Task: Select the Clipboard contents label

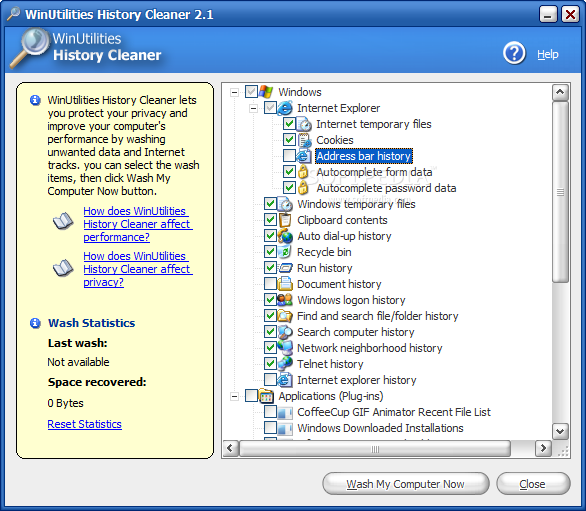Action: coord(342,220)
